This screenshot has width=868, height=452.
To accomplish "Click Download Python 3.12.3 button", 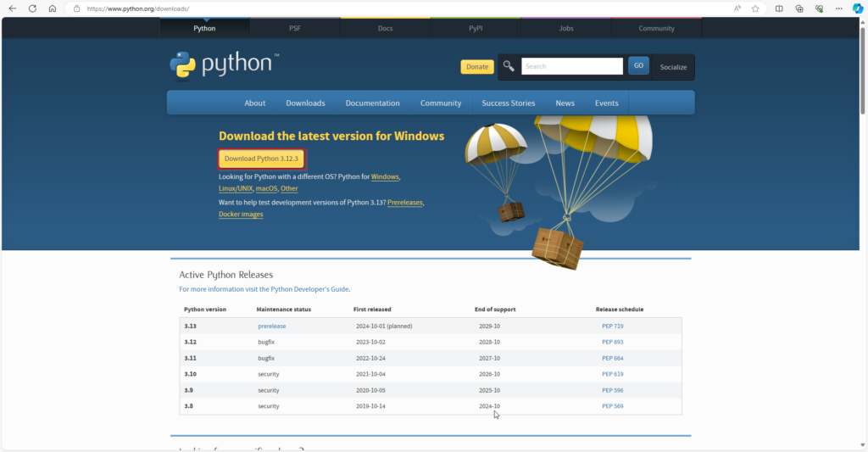I will pos(261,159).
